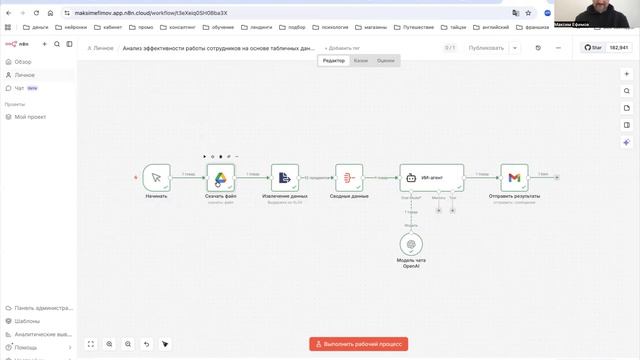Open the Путешествие bookmarks folder
Screen dimensions: 640x360
(414, 27)
